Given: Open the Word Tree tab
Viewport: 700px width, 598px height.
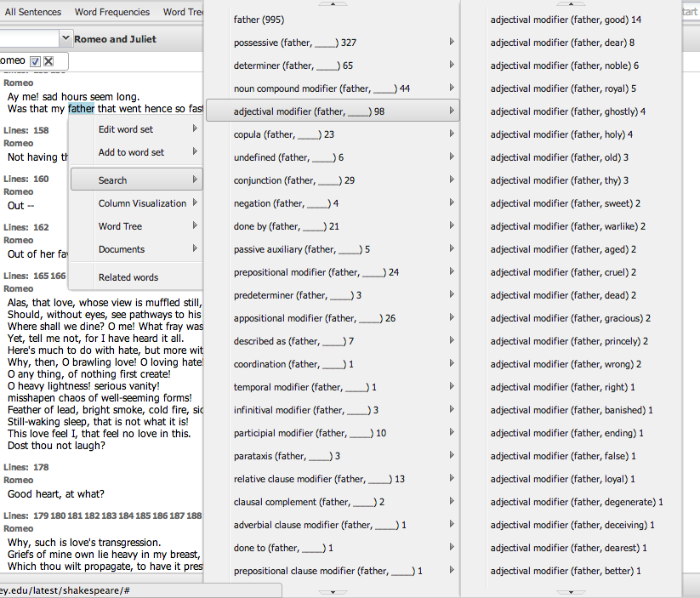Looking at the screenshot, I should click(x=183, y=12).
